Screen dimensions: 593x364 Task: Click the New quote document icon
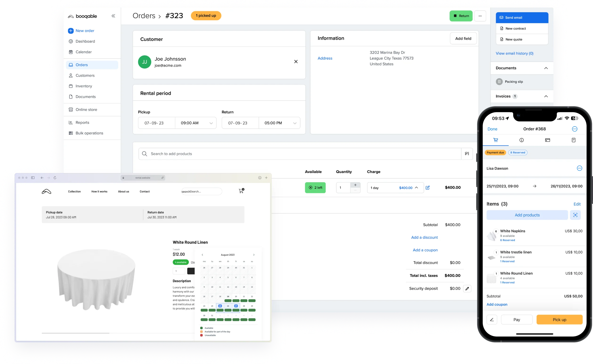pyautogui.click(x=502, y=39)
